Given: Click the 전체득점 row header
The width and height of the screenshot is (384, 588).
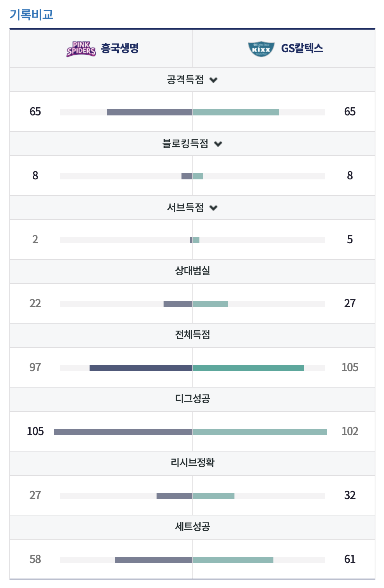Looking at the screenshot, I should coord(192,335).
